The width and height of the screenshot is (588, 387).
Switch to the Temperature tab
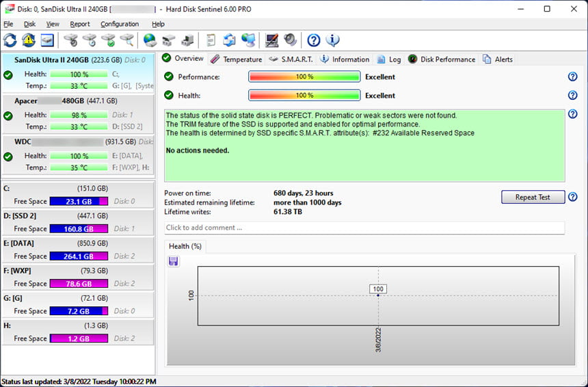pos(237,59)
